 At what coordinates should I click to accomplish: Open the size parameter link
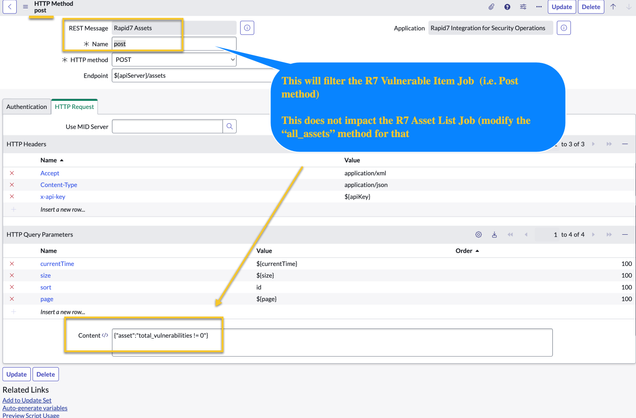pos(45,276)
